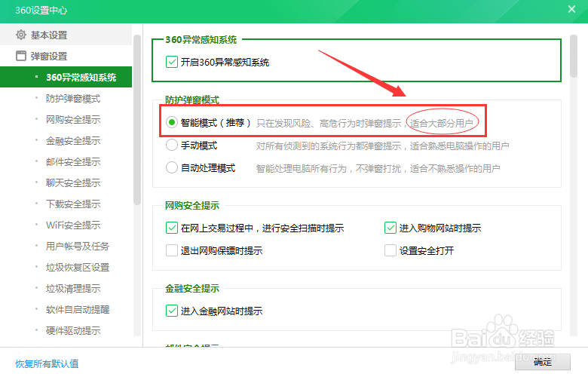This screenshot has width=588, height=377.
Task: Click the 确定 button
Action: 543,362
